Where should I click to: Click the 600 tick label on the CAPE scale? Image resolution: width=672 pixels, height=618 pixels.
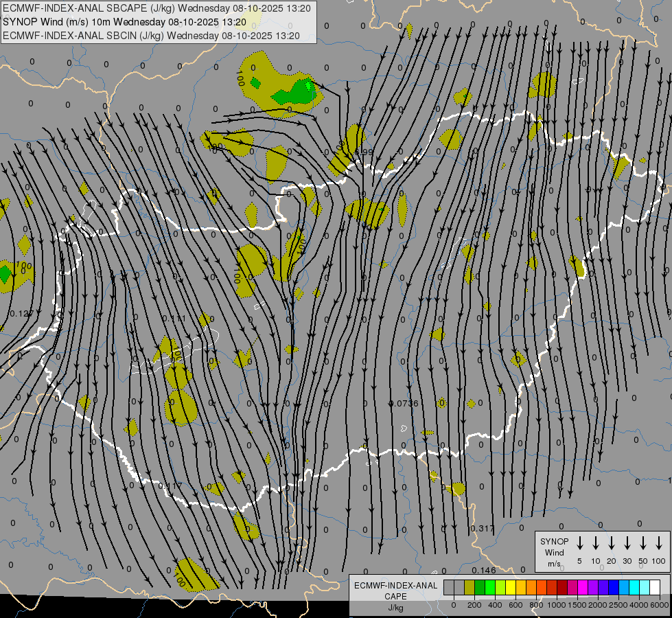(x=515, y=605)
